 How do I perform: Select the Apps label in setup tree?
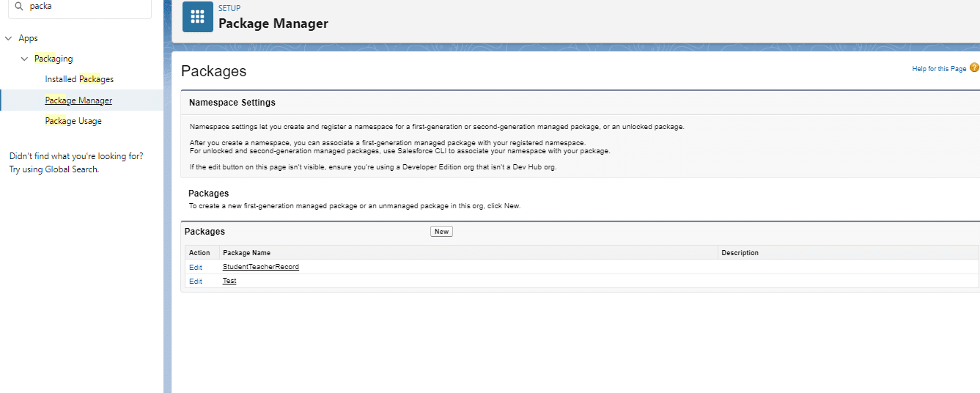pyautogui.click(x=28, y=38)
